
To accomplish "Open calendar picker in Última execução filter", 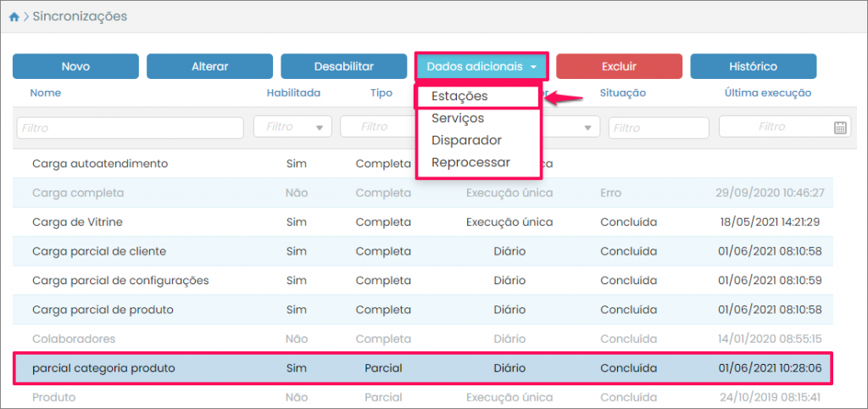I will click(840, 127).
